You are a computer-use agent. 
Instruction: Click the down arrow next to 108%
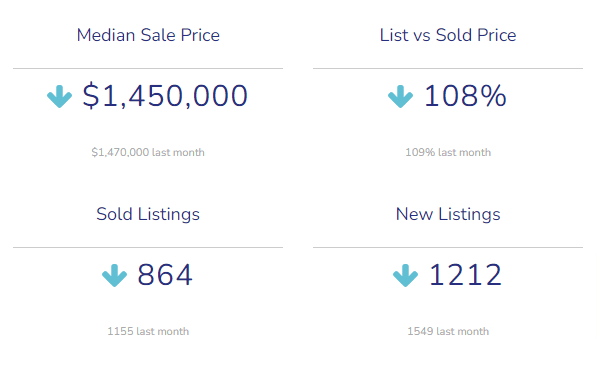[400, 97]
